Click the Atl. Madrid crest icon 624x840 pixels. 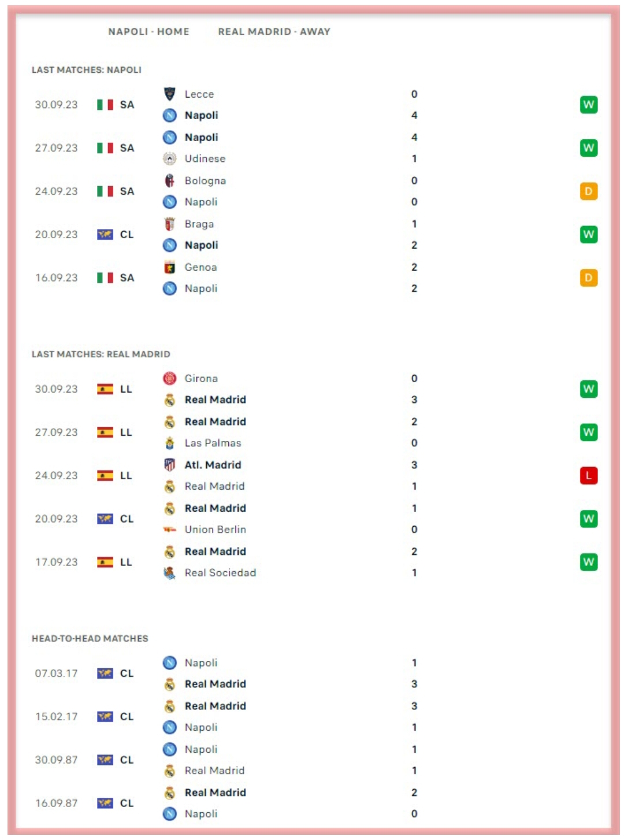click(169, 465)
